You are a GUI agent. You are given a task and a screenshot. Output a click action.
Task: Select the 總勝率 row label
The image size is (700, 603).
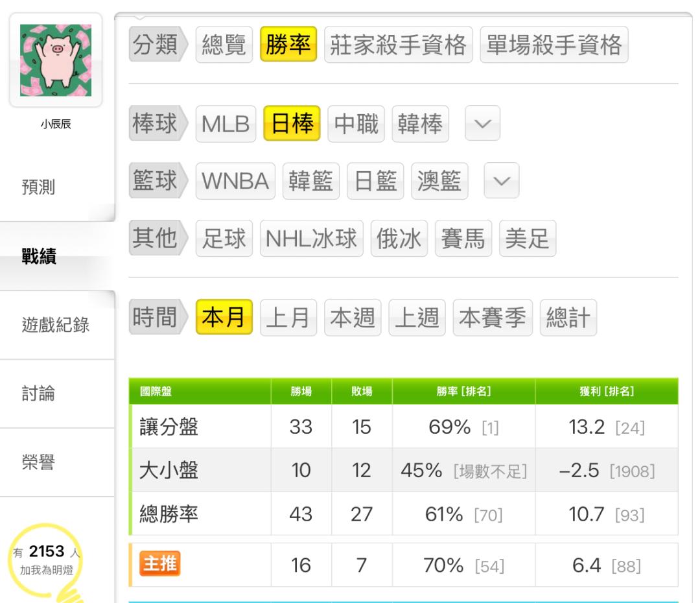pyautogui.click(x=169, y=514)
